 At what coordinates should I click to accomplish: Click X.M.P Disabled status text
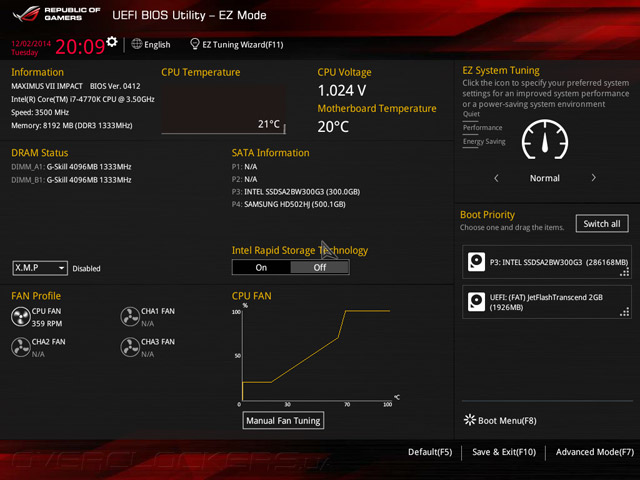(x=87, y=269)
